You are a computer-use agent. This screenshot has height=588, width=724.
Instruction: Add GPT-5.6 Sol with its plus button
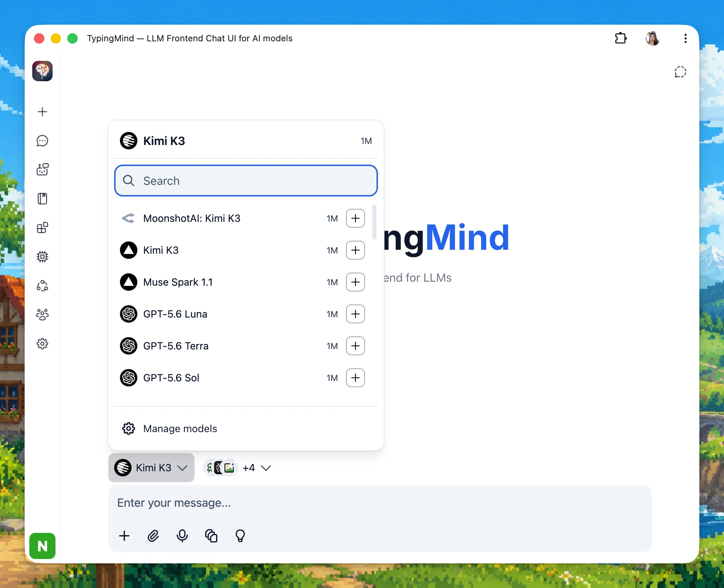[355, 378]
